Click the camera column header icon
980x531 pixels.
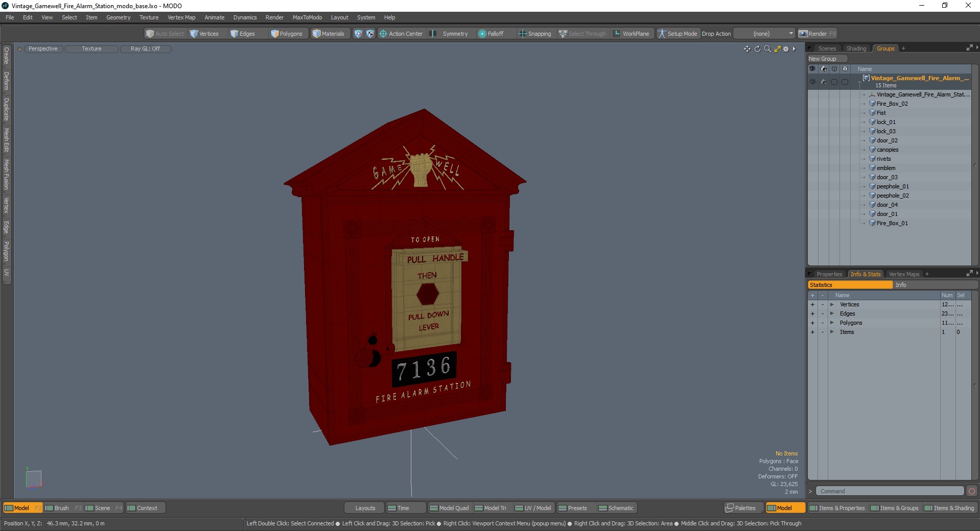[x=823, y=68]
